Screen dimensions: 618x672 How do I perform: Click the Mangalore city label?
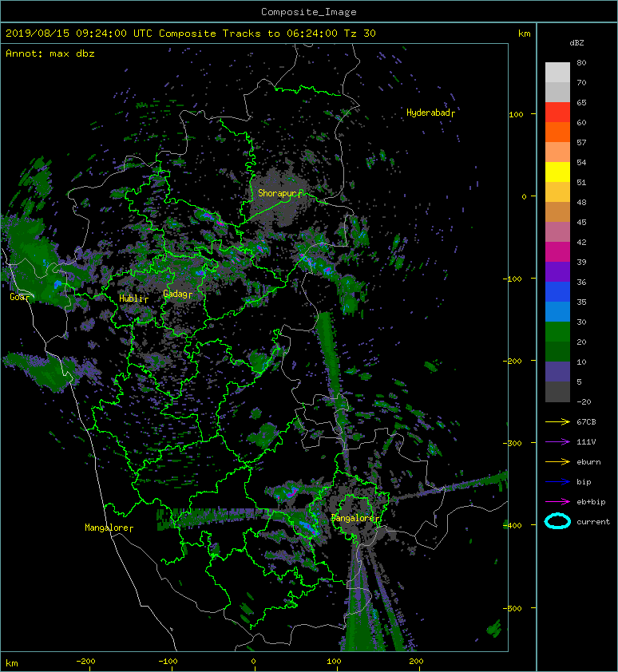[x=108, y=528]
